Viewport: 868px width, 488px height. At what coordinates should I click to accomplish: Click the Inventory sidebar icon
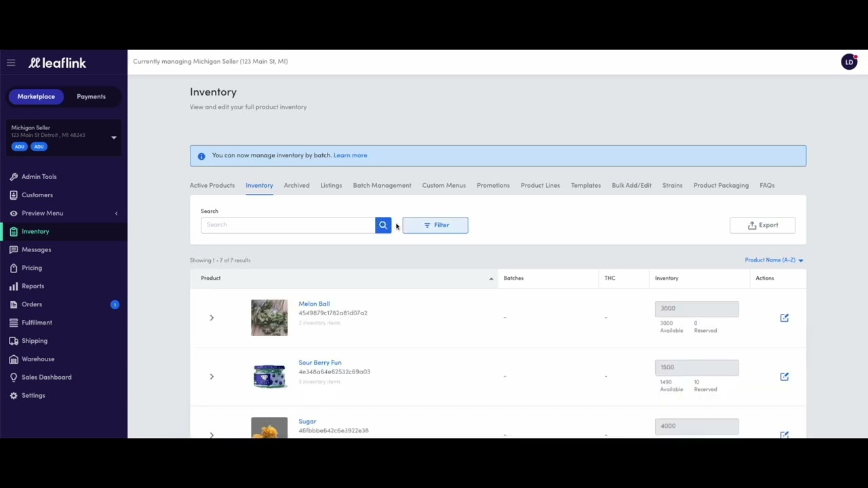(14, 232)
